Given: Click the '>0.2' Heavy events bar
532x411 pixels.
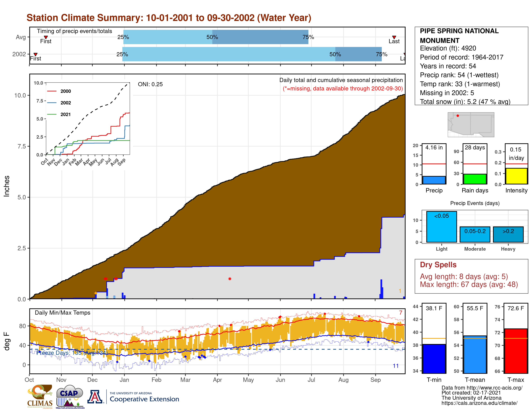Looking at the screenshot, I should 508,235.
